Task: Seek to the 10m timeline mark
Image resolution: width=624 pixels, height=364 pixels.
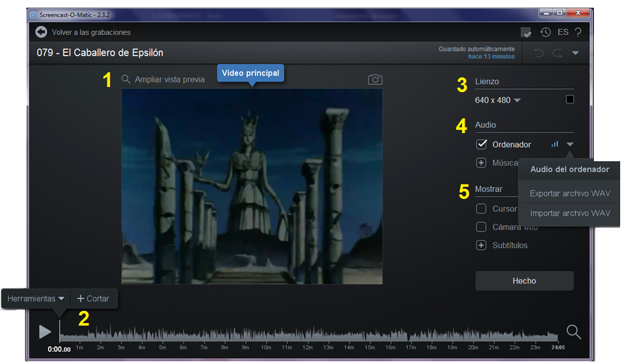Action: (266, 347)
